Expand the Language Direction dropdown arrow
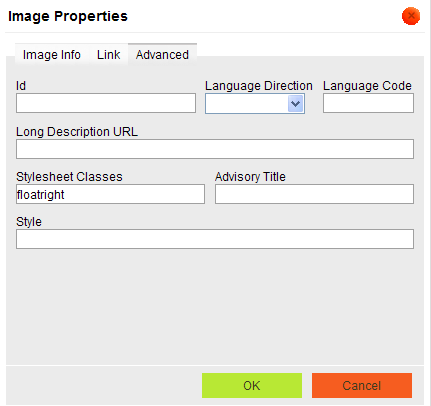Screen dimensions: 431x406 tap(295, 104)
